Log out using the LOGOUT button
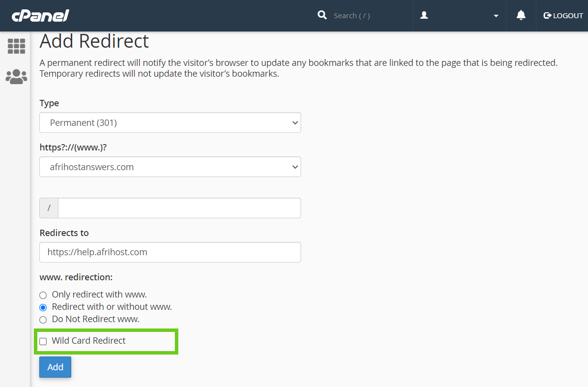The height and width of the screenshot is (387, 588). [563, 16]
